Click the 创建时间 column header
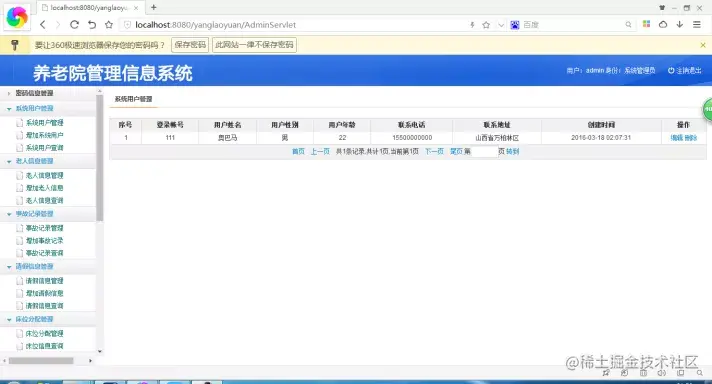This screenshot has height=384, width=712. click(601, 125)
